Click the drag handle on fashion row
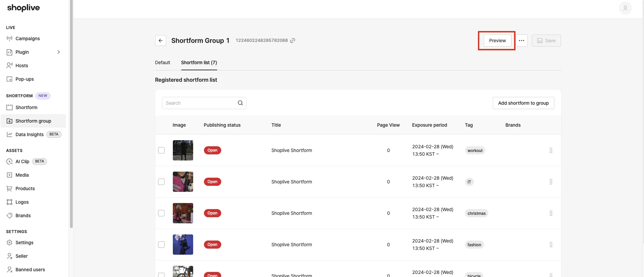Screen dimensions: 644x277 551,245
